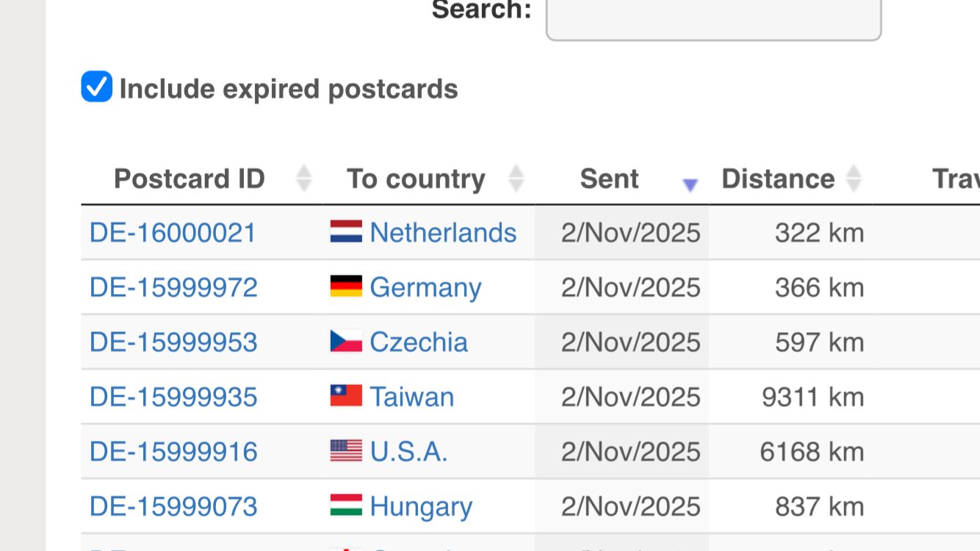Toggle sort arrow on Sent column

click(x=689, y=184)
